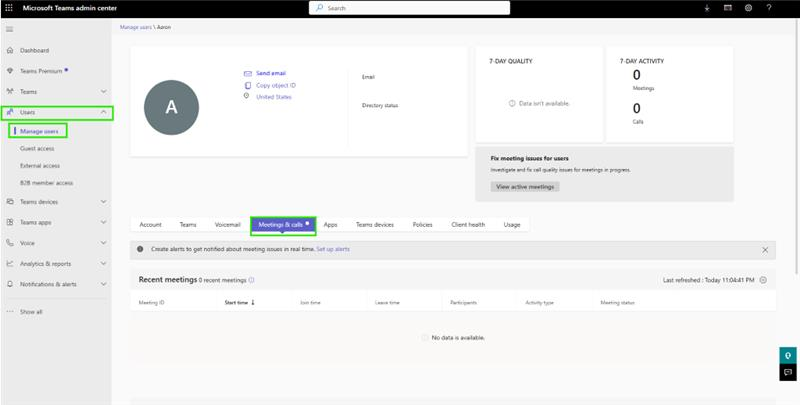
Task: Open the settings gear in top bar
Action: [x=748, y=8]
